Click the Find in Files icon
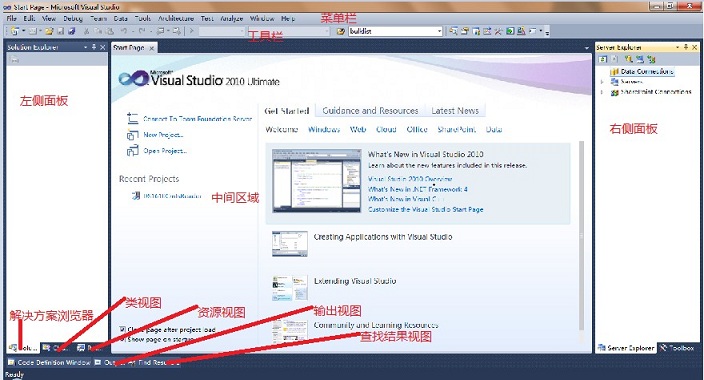 point(341,31)
